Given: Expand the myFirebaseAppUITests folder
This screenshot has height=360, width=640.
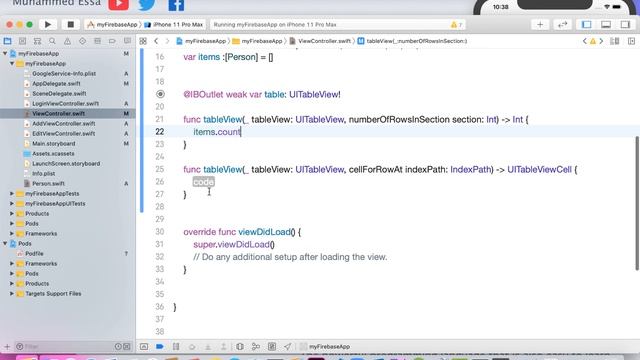Looking at the screenshot, I should click(x=12, y=204).
